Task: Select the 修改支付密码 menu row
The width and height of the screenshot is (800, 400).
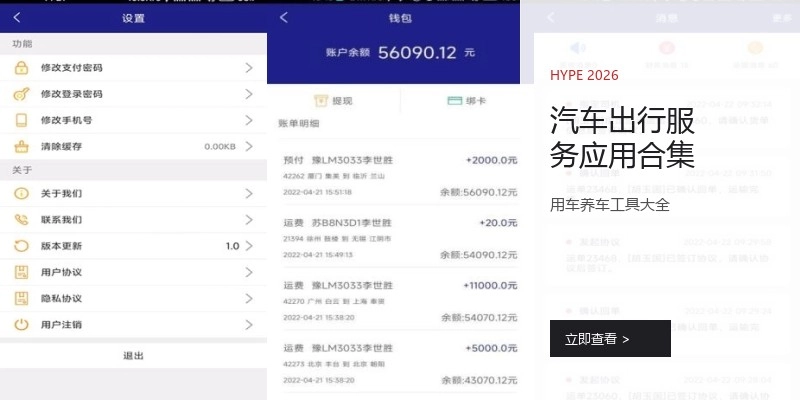Action: click(133, 68)
